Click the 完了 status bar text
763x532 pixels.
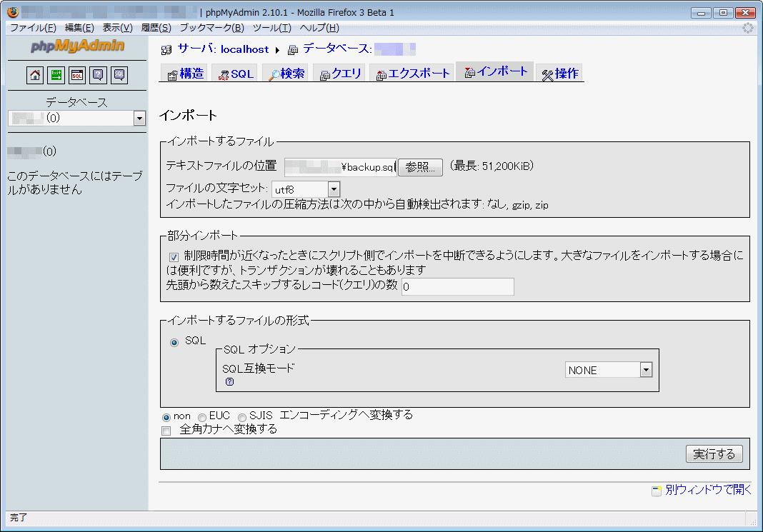coord(19,518)
